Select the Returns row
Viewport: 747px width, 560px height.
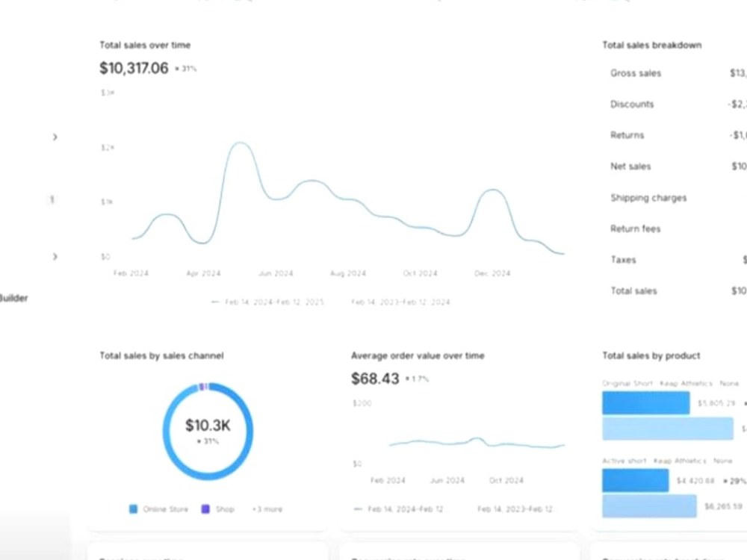coord(678,135)
